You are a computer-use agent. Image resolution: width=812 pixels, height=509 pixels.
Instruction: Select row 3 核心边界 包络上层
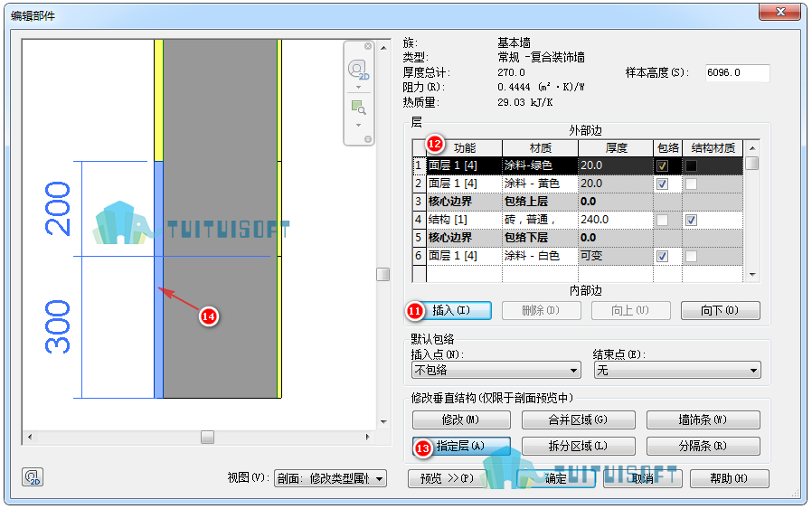coord(578,202)
